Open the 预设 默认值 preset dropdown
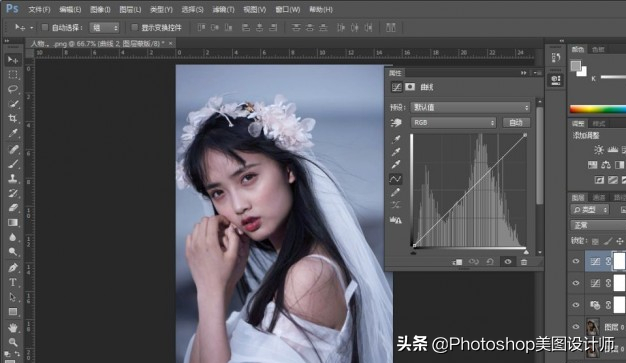 pos(470,107)
